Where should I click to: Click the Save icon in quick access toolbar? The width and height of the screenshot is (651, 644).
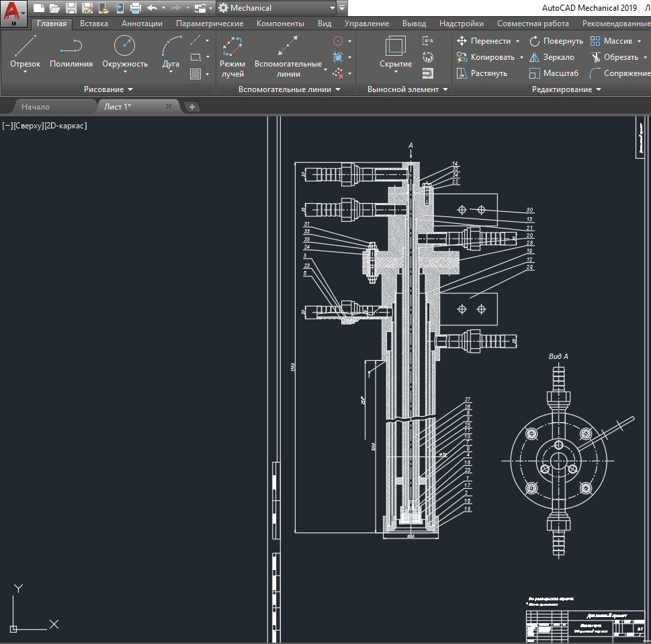tap(71, 8)
